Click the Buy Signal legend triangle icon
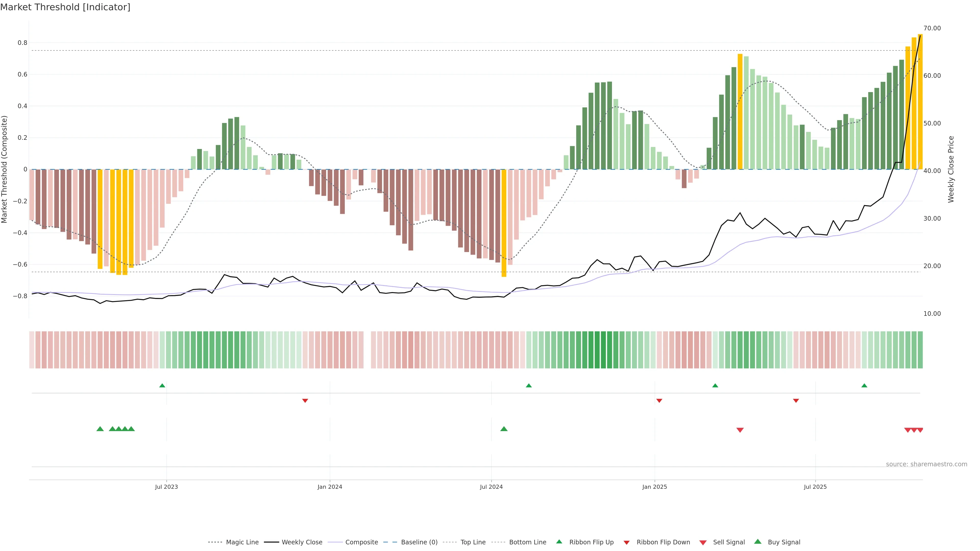The image size is (980, 551). pos(758,542)
